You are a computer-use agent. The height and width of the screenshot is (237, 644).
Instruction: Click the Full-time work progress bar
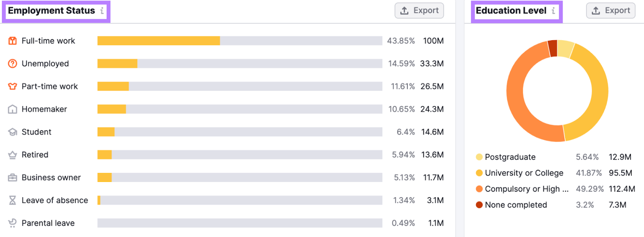point(239,41)
